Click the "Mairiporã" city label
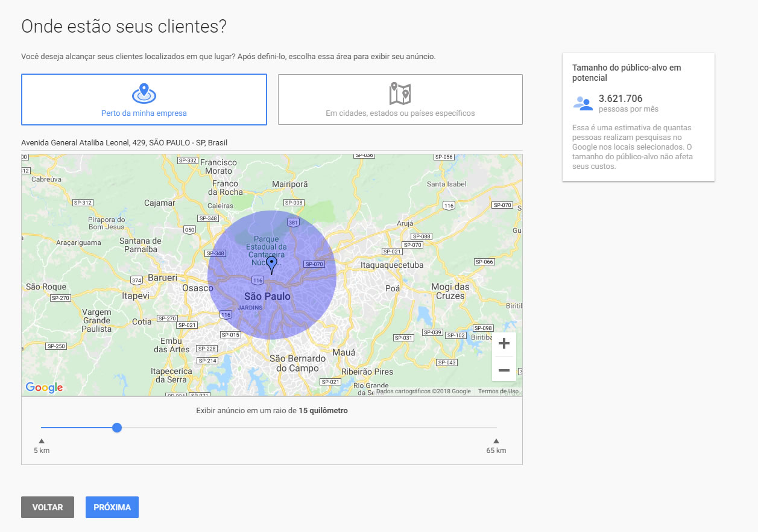The height and width of the screenshot is (532, 758). [290, 183]
